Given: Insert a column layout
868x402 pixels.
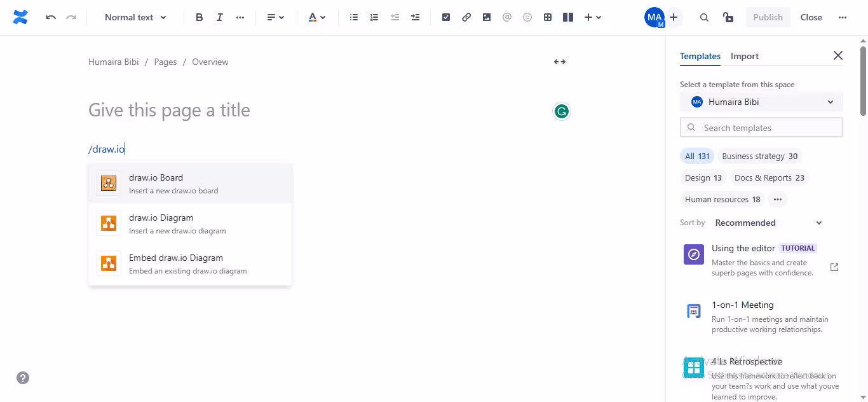Looking at the screenshot, I should pyautogui.click(x=568, y=18).
